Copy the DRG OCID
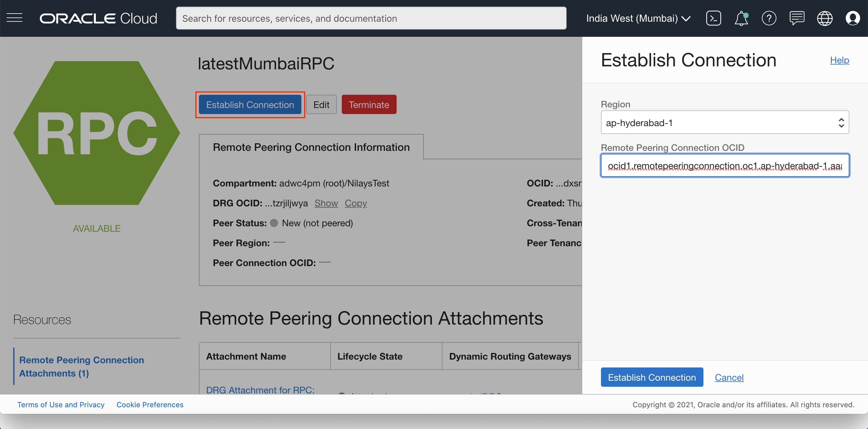 click(x=356, y=203)
